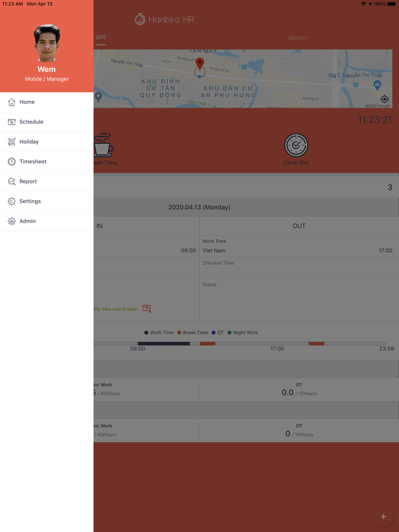
Task: Tap the Break Time label
Action: tap(105, 163)
